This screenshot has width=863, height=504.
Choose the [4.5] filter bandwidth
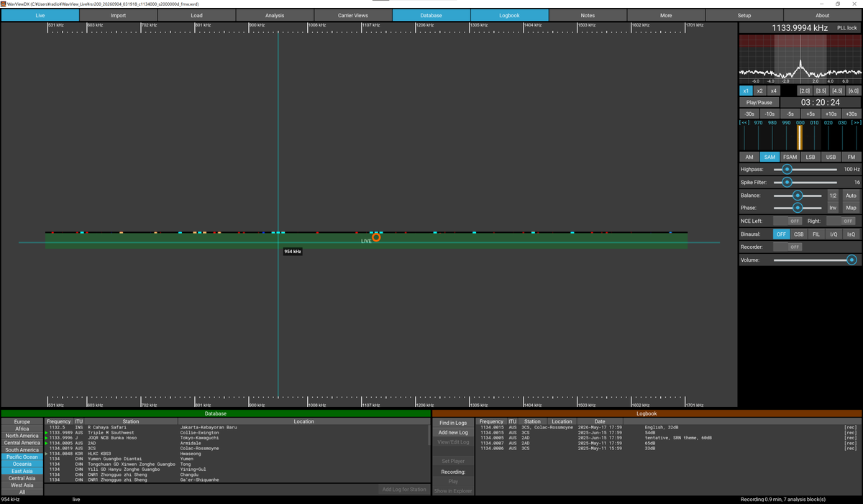[837, 91]
